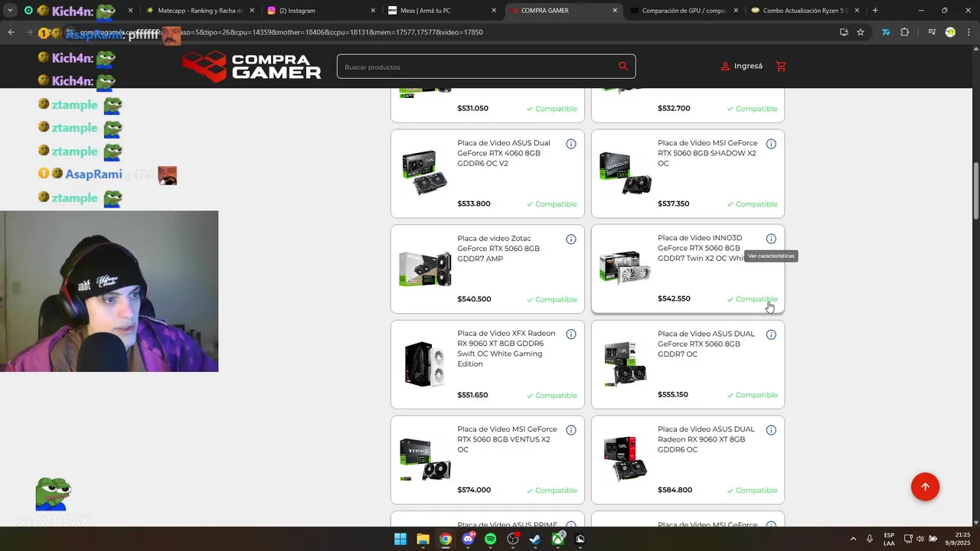Open info icon for Zotac RTX 5060 AMP
Viewport: 980px width, 551px height.
[570, 240]
